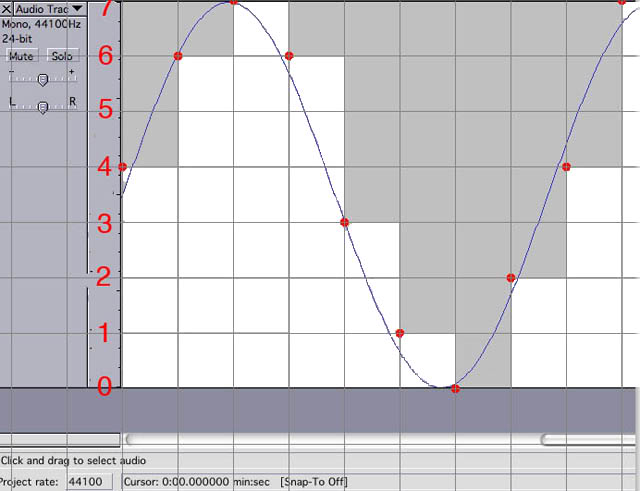Select the red sample point at level 3
Image resolution: width=640 pixels, height=491 pixels.
(344, 222)
